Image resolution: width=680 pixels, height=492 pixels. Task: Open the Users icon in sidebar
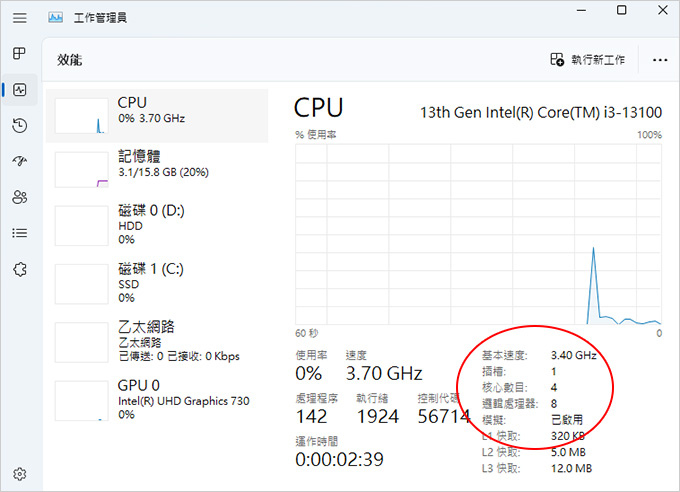pos(20,197)
